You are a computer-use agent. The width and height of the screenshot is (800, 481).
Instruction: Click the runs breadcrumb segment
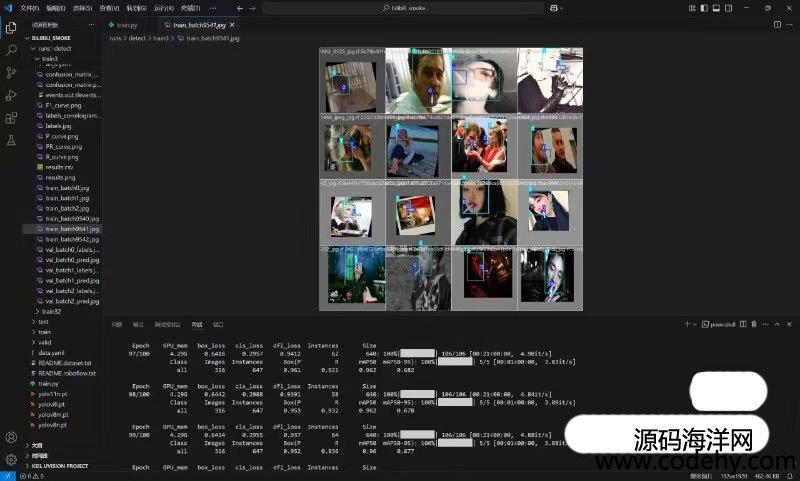(115, 38)
